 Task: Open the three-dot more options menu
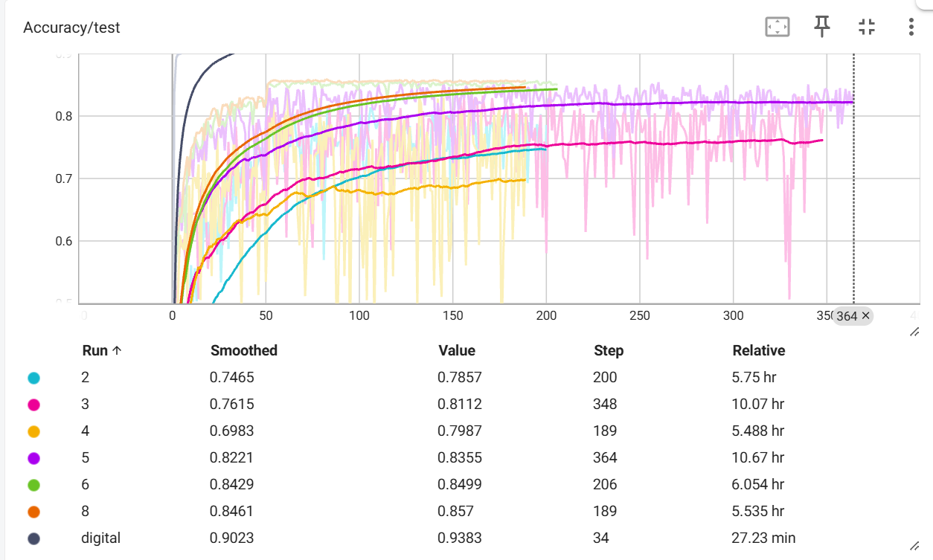click(x=911, y=28)
